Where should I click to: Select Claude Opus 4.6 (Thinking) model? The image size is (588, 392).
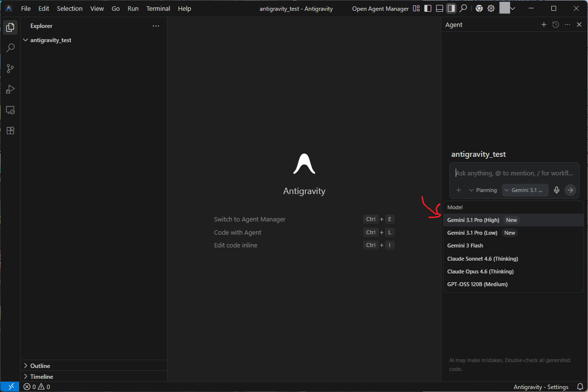513,271
